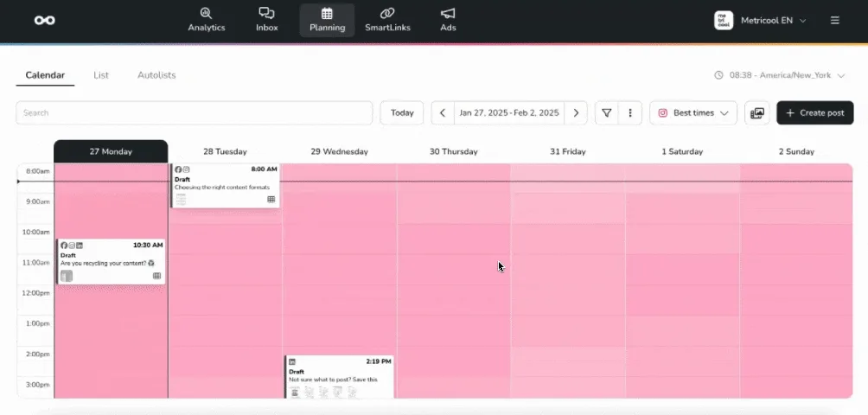Open Metricool EN brand selector

(x=760, y=20)
